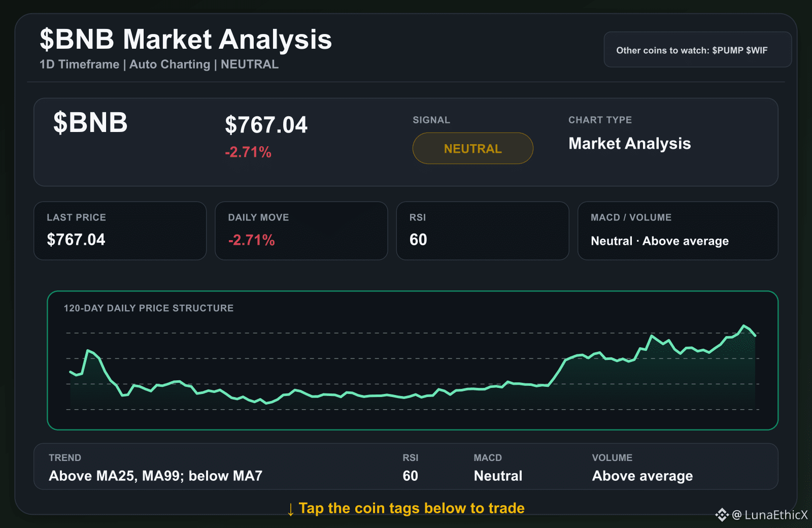
Task: Open the $PUMP coin tag
Action: click(727, 50)
